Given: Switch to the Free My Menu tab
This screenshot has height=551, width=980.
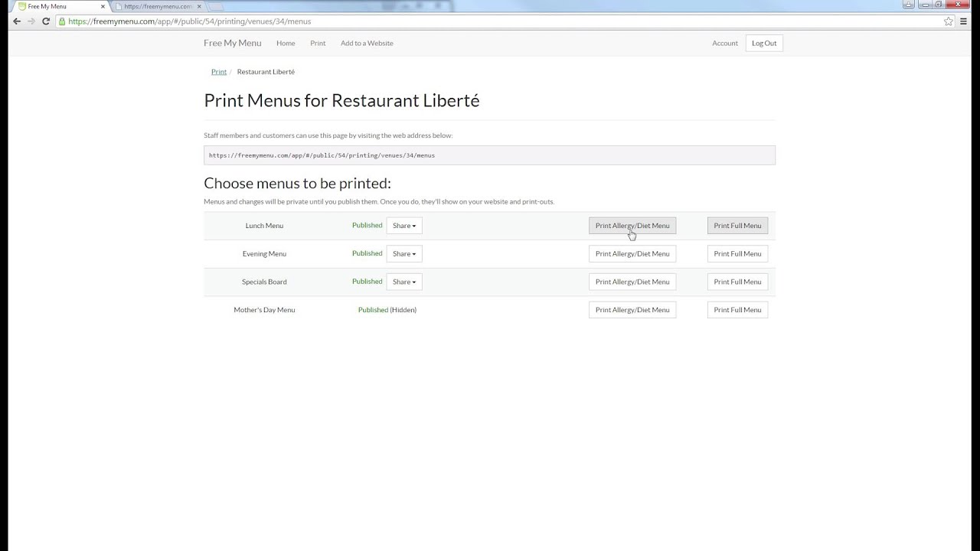Looking at the screenshot, I should (60, 6).
